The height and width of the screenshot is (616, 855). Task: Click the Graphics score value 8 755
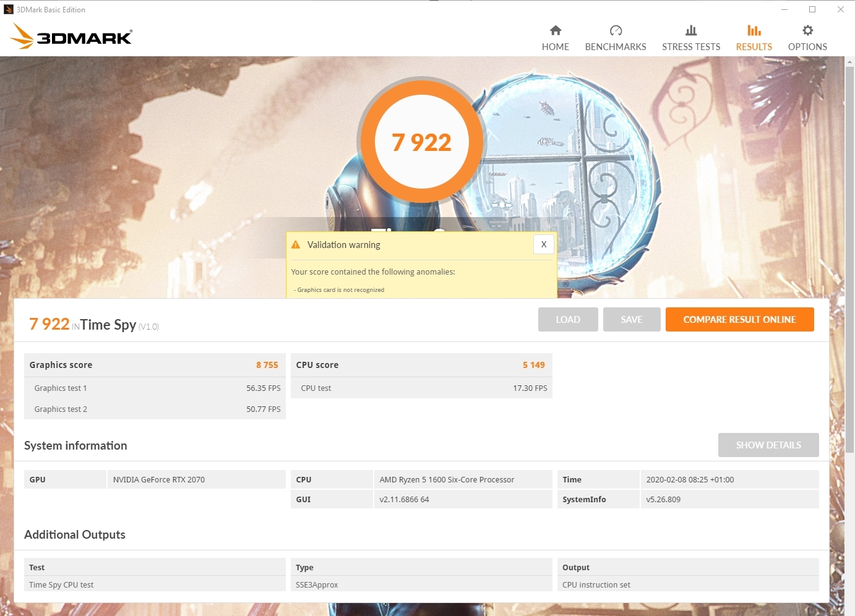[267, 365]
